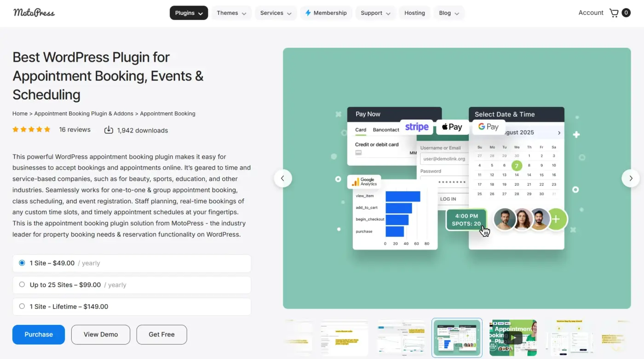This screenshot has height=359, width=644.
Task: Click the page title heading
Action: (x=108, y=76)
